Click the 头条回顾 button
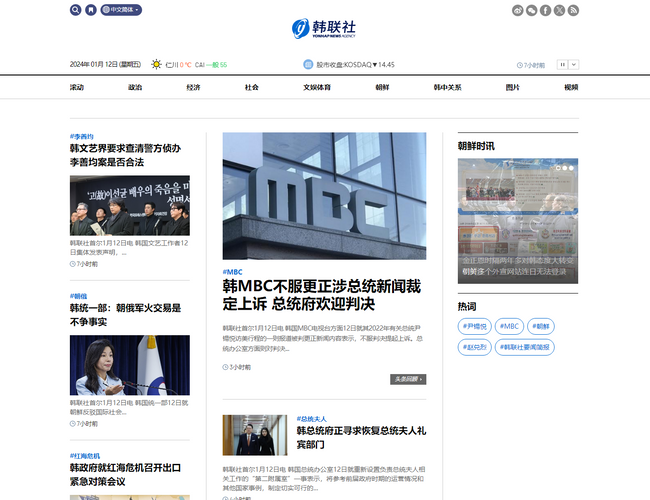The height and width of the screenshot is (500, 650). pos(408,379)
